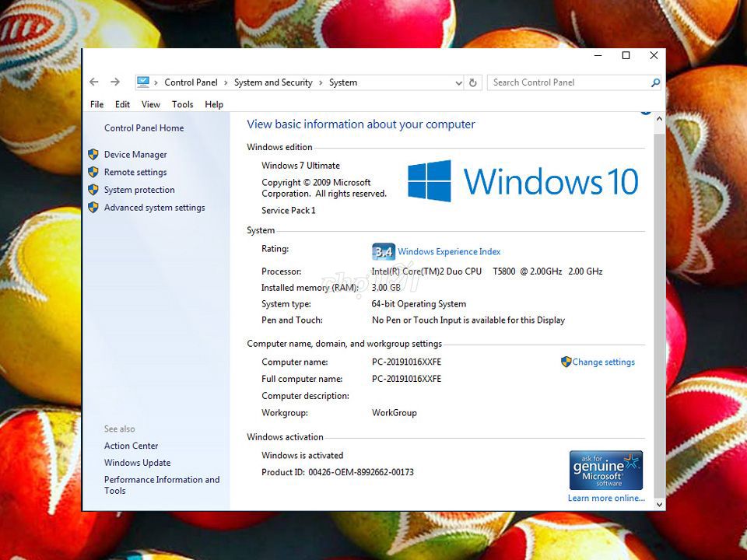Click the Back navigation arrow
This screenshot has width=747, height=560.
point(94,82)
